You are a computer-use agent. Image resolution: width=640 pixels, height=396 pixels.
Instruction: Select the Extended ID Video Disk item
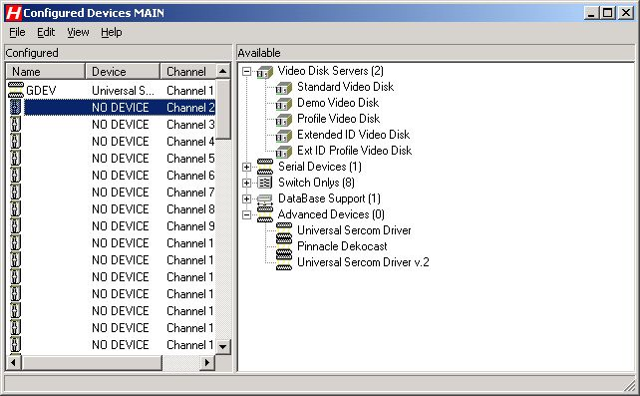point(353,135)
